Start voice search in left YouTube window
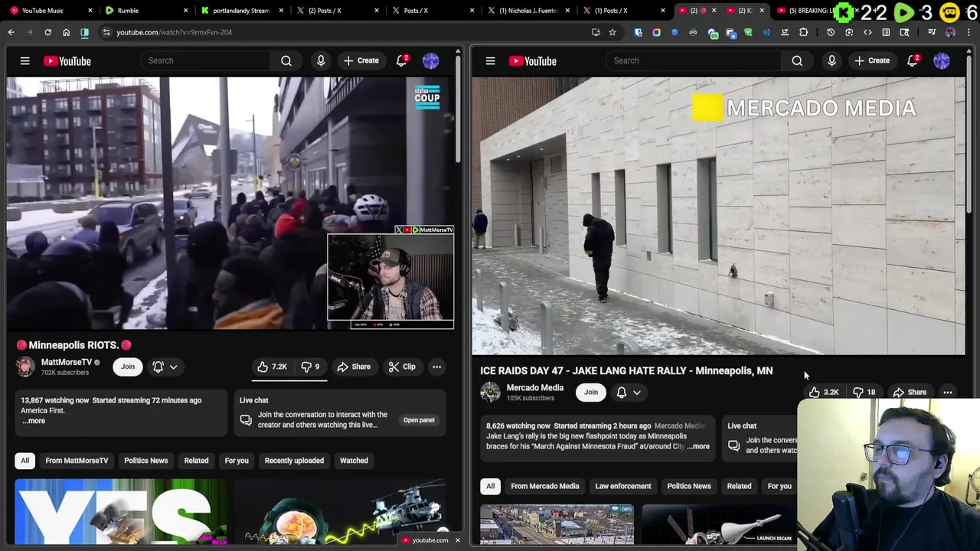The height and width of the screenshot is (551, 980). 321,60
